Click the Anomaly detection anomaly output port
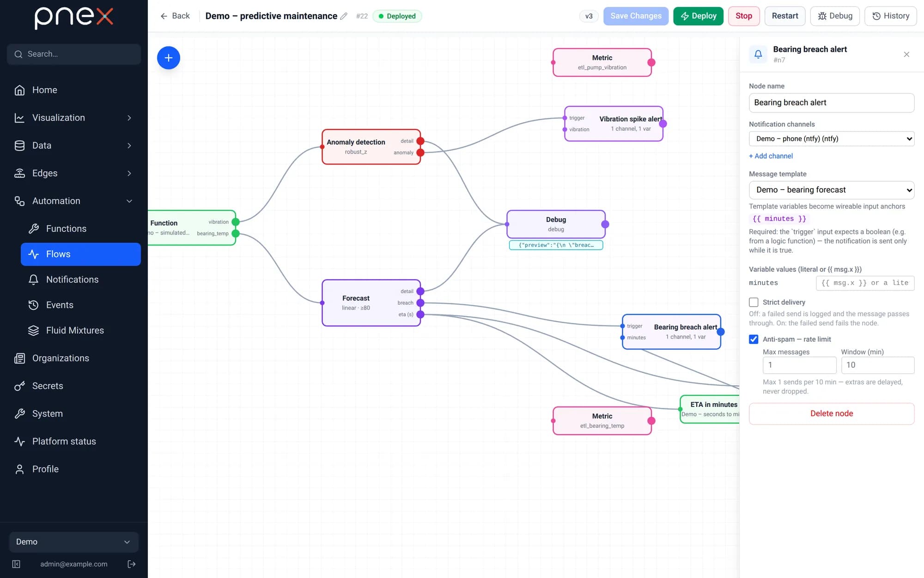Image resolution: width=924 pixels, height=578 pixels. (x=420, y=153)
